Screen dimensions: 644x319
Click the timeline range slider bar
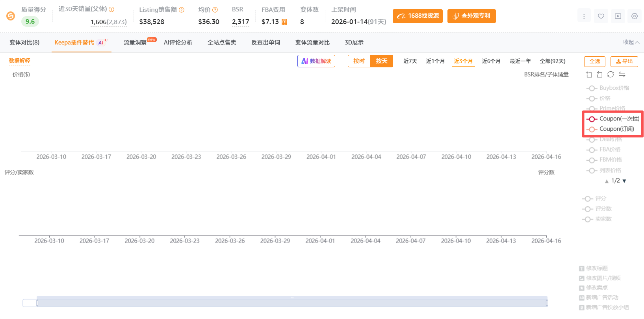[x=292, y=302]
